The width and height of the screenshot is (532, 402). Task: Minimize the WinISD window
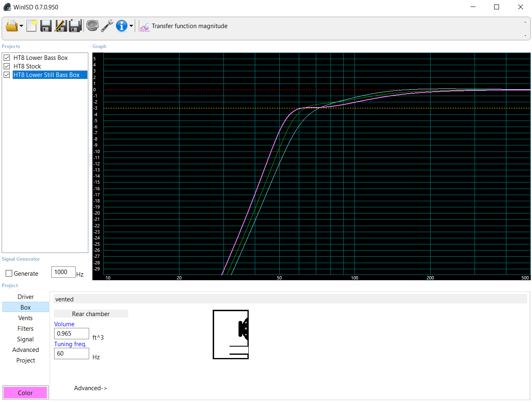coord(473,7)
